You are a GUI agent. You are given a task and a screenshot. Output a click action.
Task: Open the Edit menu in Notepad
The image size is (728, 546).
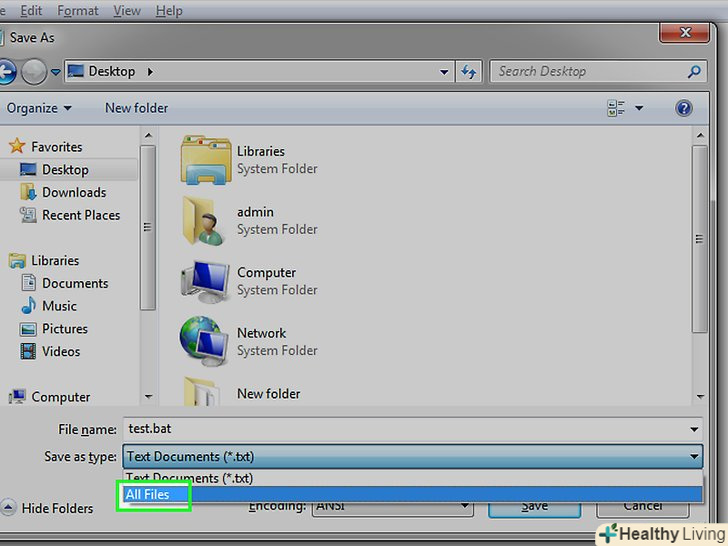coord(31,10)
